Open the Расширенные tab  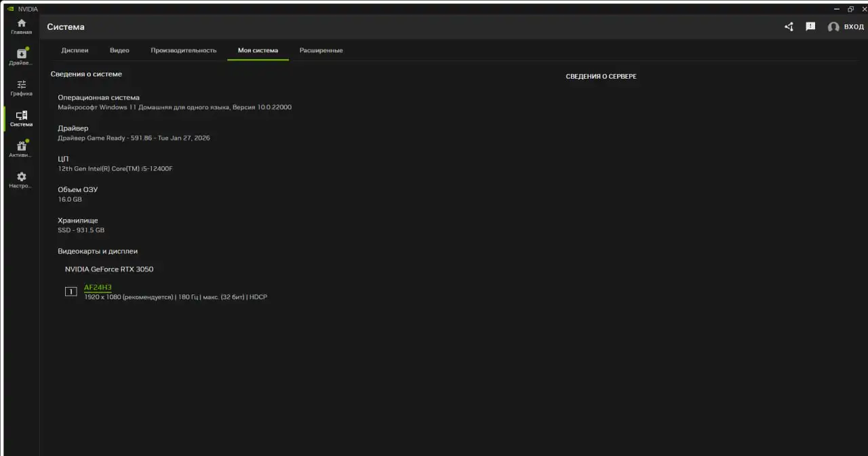321,50
